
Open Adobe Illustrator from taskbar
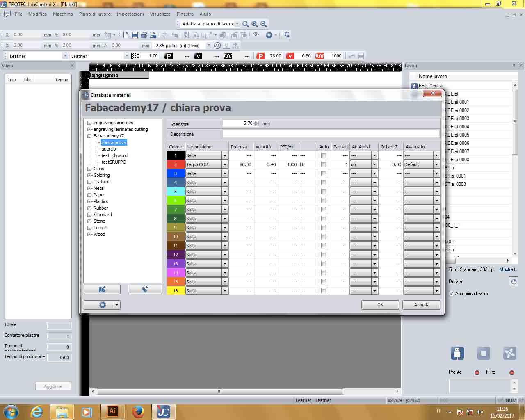point(112,411)
